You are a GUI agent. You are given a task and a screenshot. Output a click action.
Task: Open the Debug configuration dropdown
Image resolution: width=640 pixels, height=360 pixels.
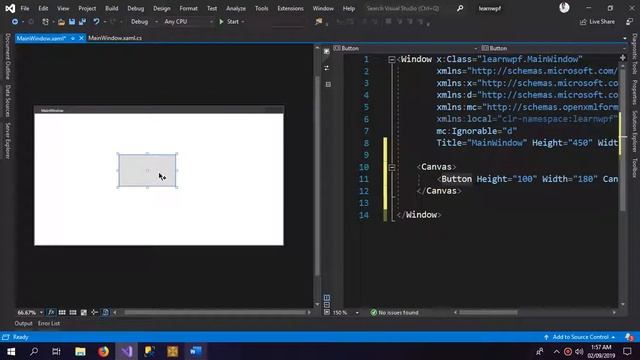point(144,22)
